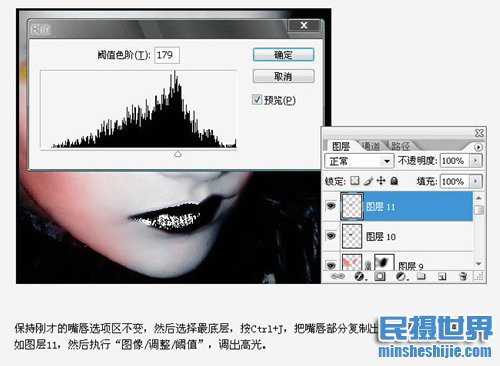This screenshot has height=366, width=500.
Task: Click the 取消 cancel button
Action: point(283,76)
